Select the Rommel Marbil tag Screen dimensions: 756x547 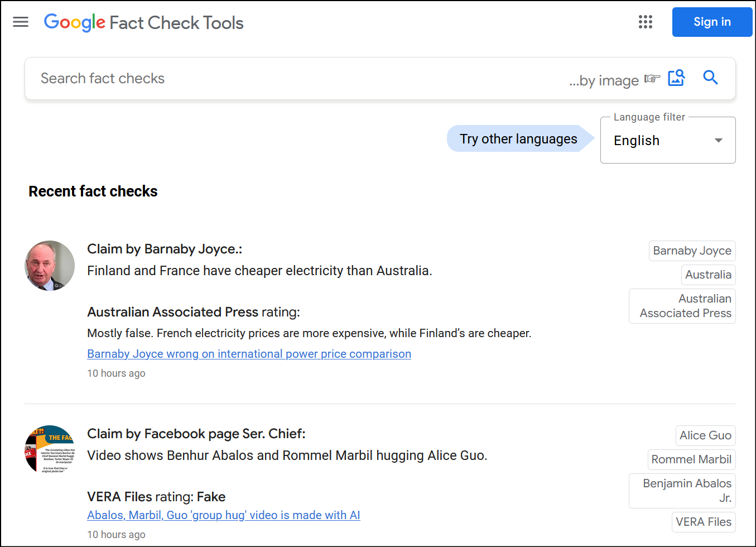691,460
